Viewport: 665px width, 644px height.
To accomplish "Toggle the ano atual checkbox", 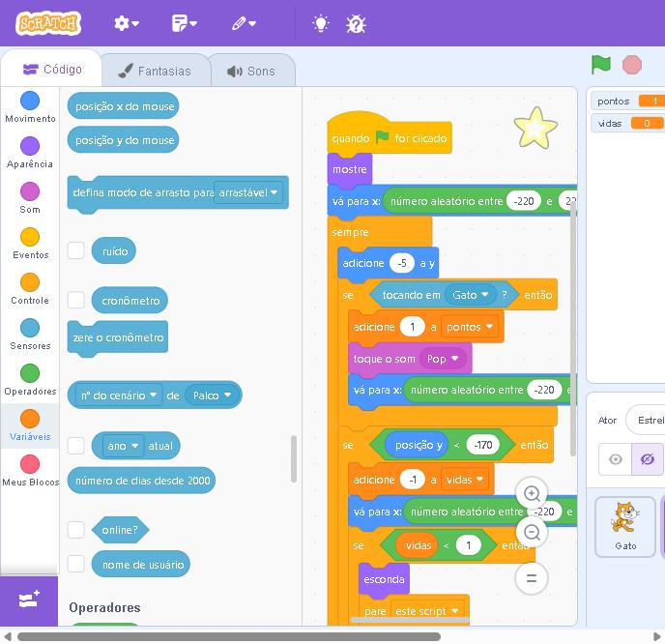I will click(x=76, y=446).
